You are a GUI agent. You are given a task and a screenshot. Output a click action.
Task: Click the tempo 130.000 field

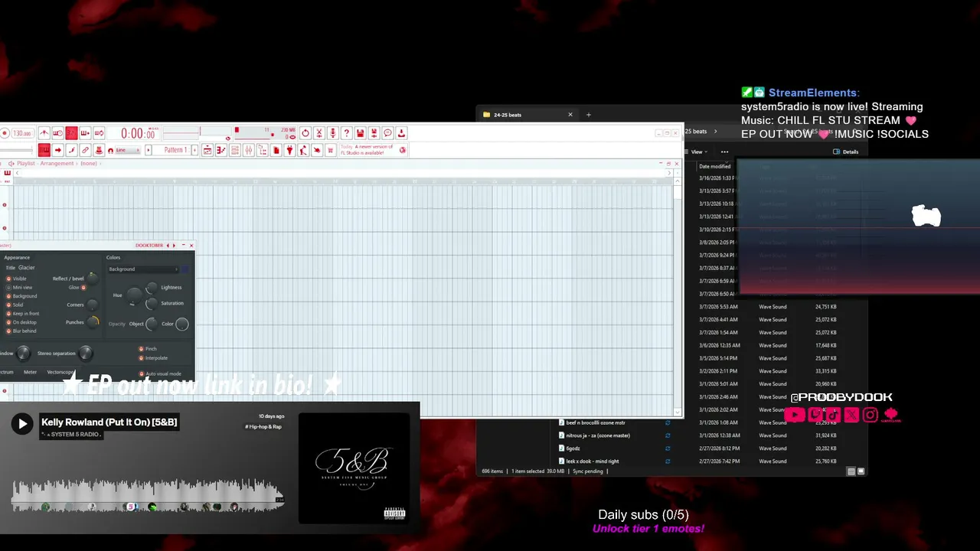pos(22,133)
